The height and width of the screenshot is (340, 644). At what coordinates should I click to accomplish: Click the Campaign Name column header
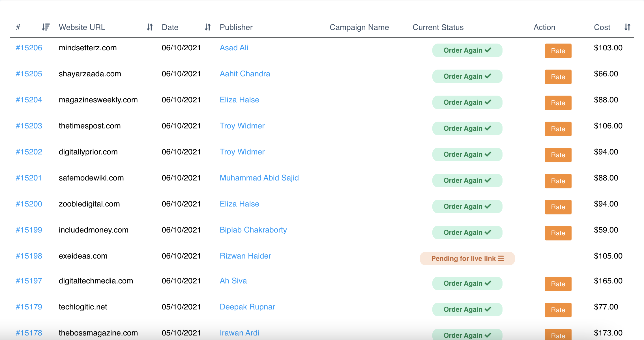[359, 27]
